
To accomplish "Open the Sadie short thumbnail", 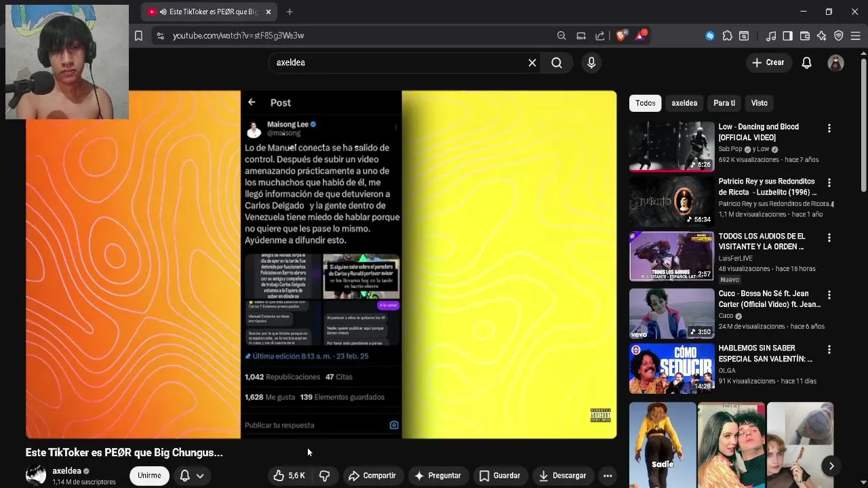I will click(x=663, y=445).
